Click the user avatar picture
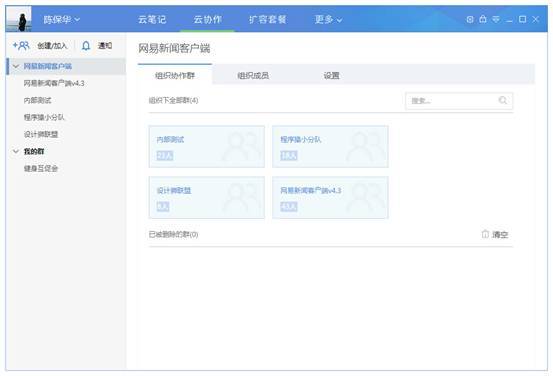 pos(19,19)
